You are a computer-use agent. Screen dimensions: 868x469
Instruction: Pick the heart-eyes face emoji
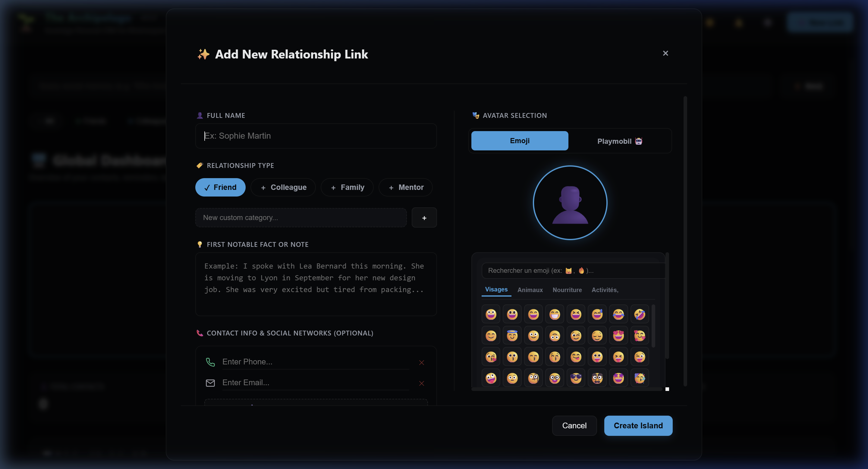tap(618, 335)
